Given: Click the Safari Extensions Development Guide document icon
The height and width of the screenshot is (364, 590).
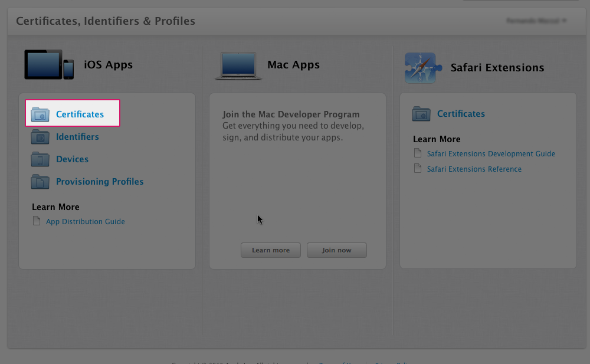Looking at the screenshot, I should 418,153.
